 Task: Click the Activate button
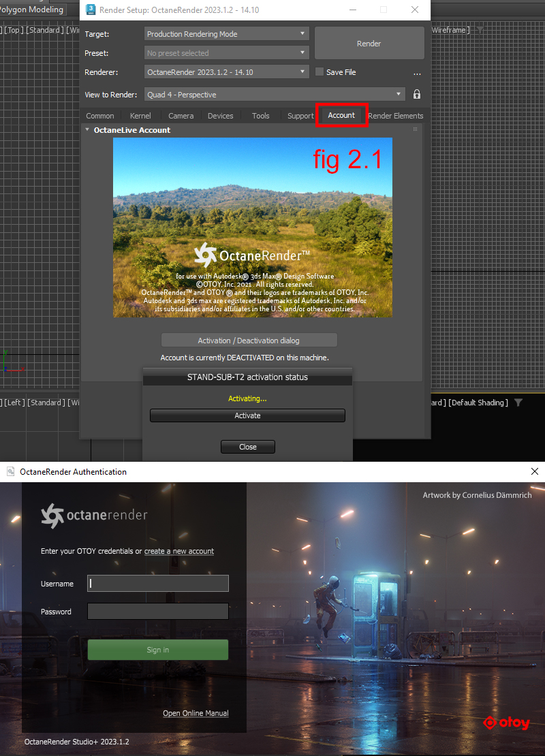247,415
